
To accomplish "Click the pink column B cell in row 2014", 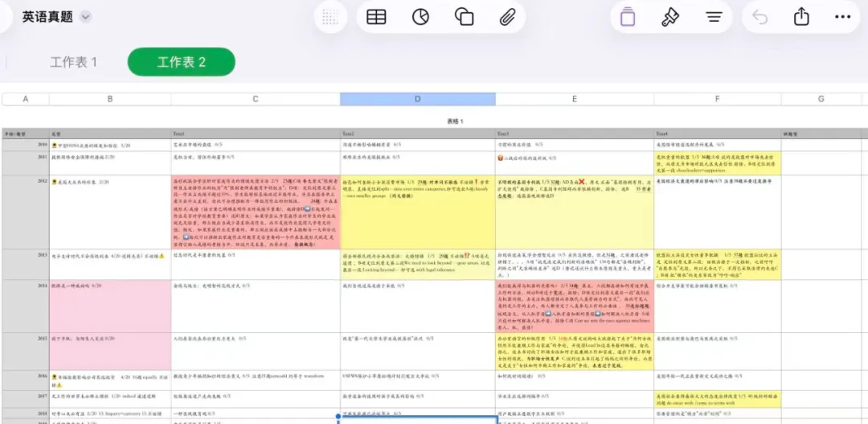I will click(110, 306).
